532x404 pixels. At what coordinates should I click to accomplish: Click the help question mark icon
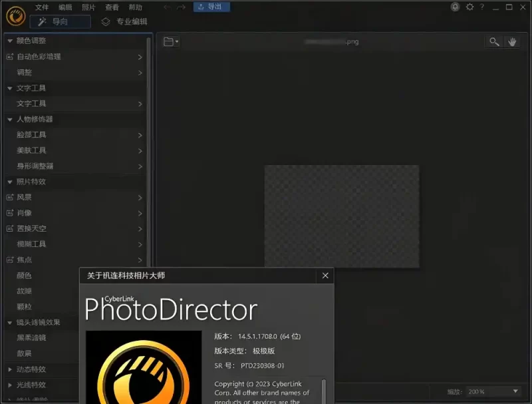(x=481, y=7)
